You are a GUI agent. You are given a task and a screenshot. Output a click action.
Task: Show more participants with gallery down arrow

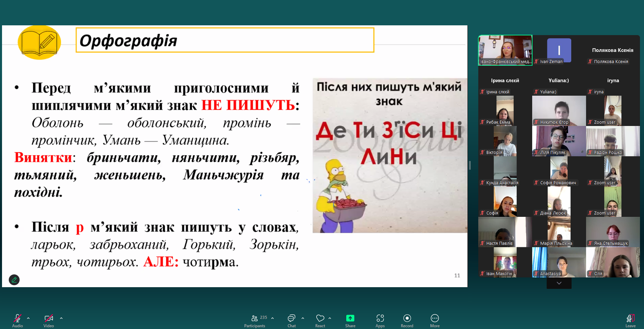559,283
